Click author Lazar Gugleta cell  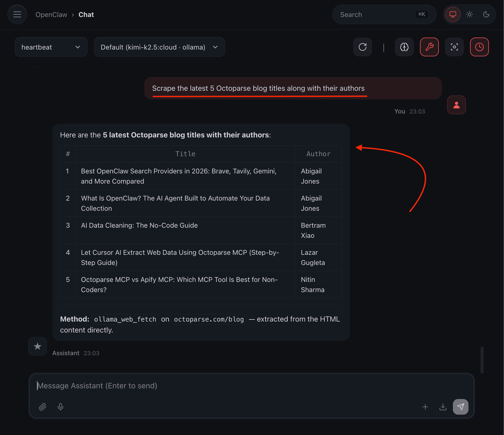tap(319, 257)
